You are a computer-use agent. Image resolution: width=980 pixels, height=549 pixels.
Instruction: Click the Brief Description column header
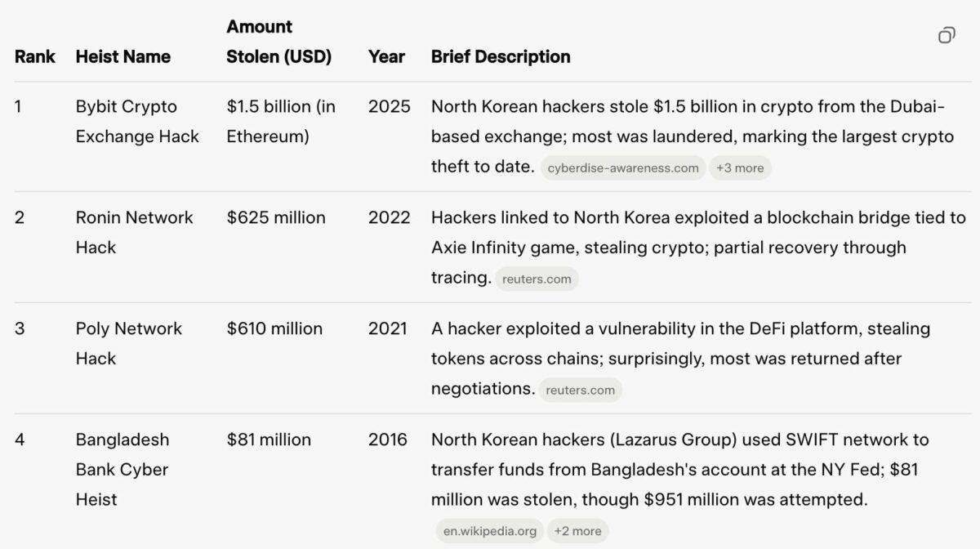[501, 56]
